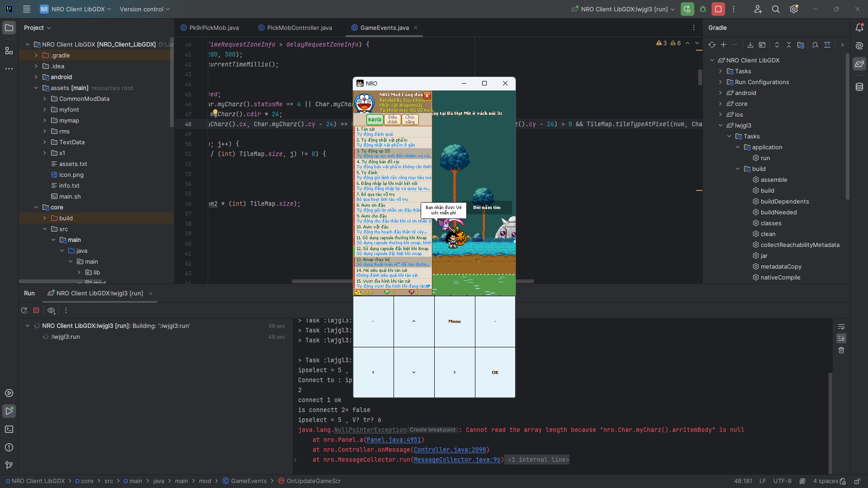Open the AI Assistant spiral icon
This screenshot has height=488, width=868.
(x=859, y=46)
